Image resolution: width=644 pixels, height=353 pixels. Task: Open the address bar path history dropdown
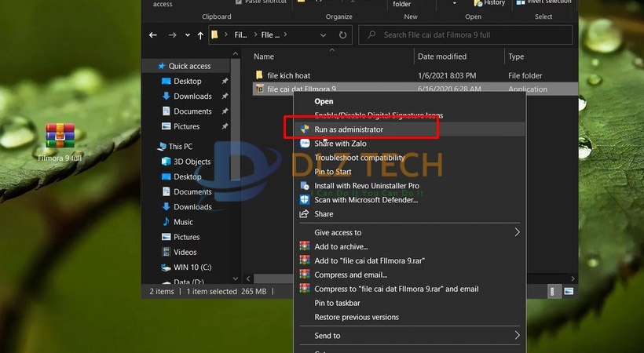click(x=324, y=35)
